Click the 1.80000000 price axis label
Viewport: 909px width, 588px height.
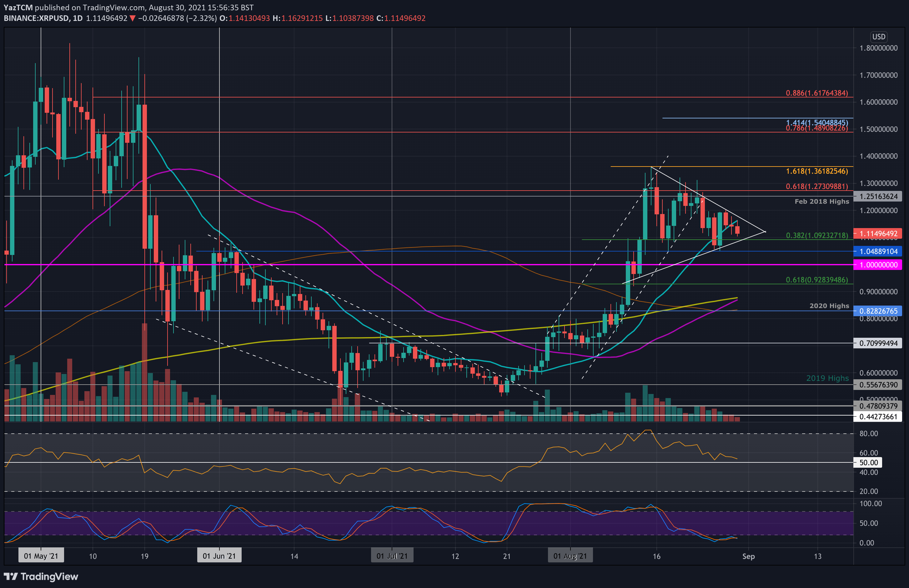(x=878, y=48)
